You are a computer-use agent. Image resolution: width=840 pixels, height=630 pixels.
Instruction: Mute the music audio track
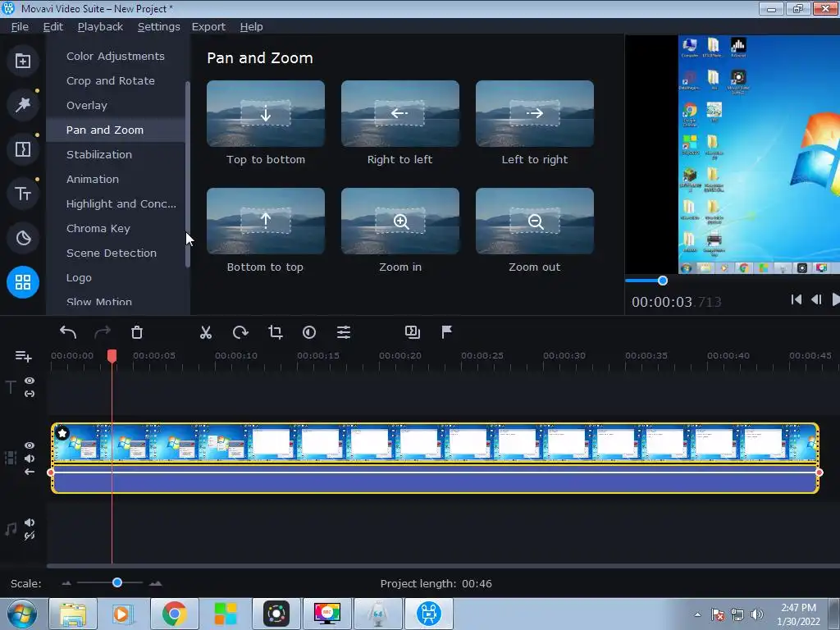30,523
